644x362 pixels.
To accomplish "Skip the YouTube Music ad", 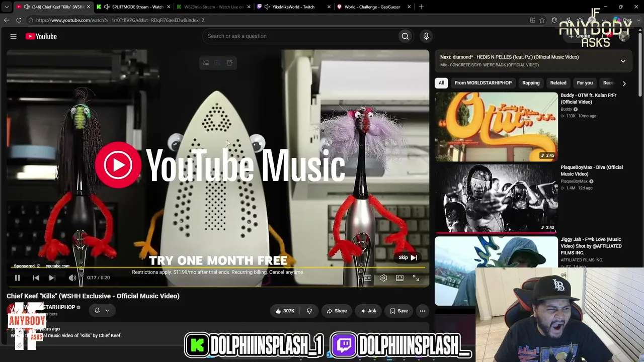I will pyautogui.click(x=408, y=257).
